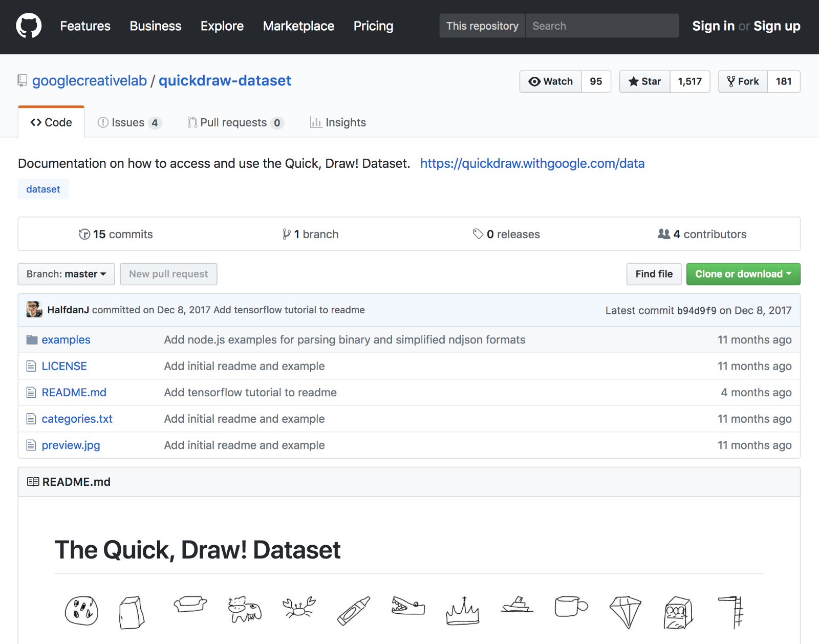Expand the Clone or download menu

click(743, 274)
